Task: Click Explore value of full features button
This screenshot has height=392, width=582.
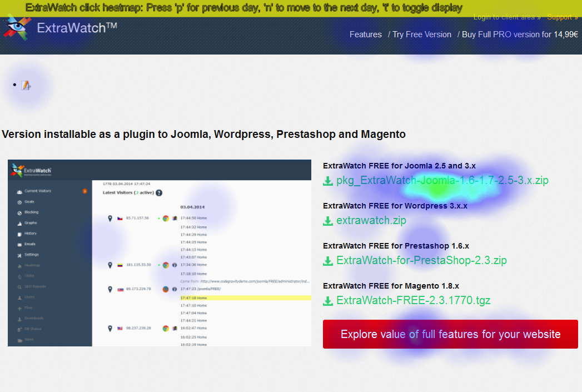Action: [x=450, y=334]
